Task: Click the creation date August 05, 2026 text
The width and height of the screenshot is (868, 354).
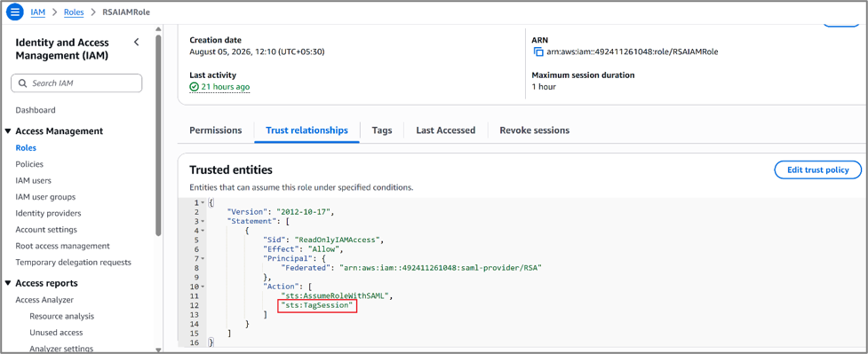Action: [x=257, y=52]
